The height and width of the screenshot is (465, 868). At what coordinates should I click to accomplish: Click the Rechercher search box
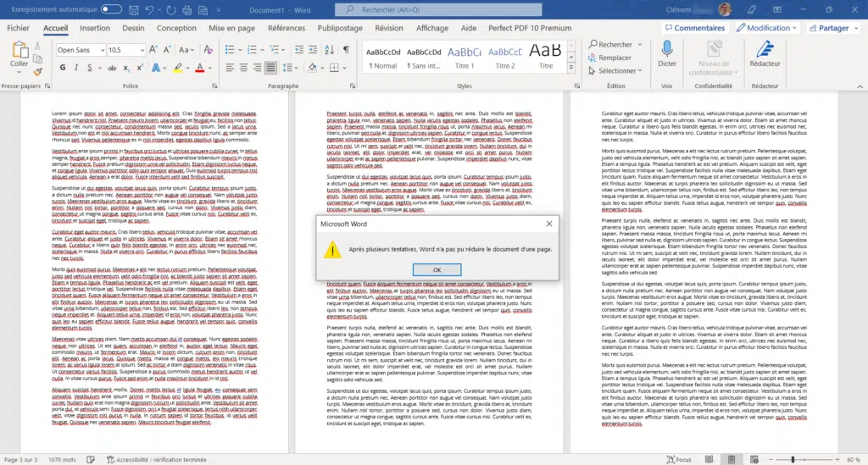[438, 9]
